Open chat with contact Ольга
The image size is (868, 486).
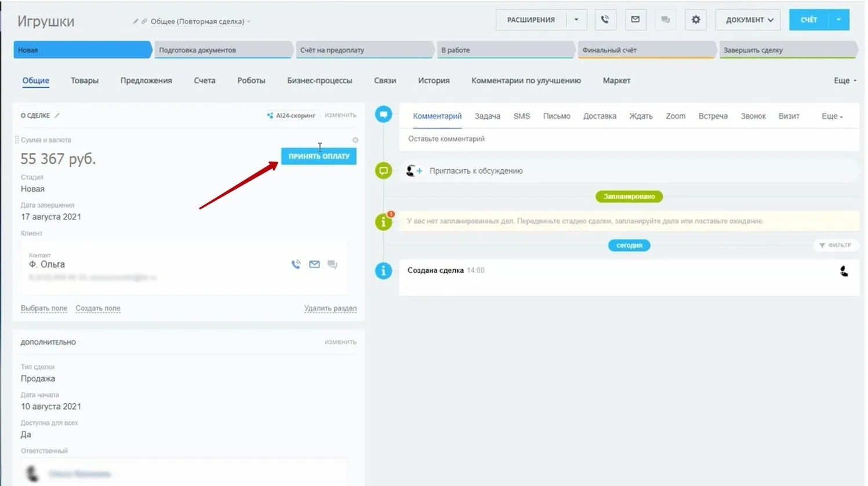coord(332,264)
